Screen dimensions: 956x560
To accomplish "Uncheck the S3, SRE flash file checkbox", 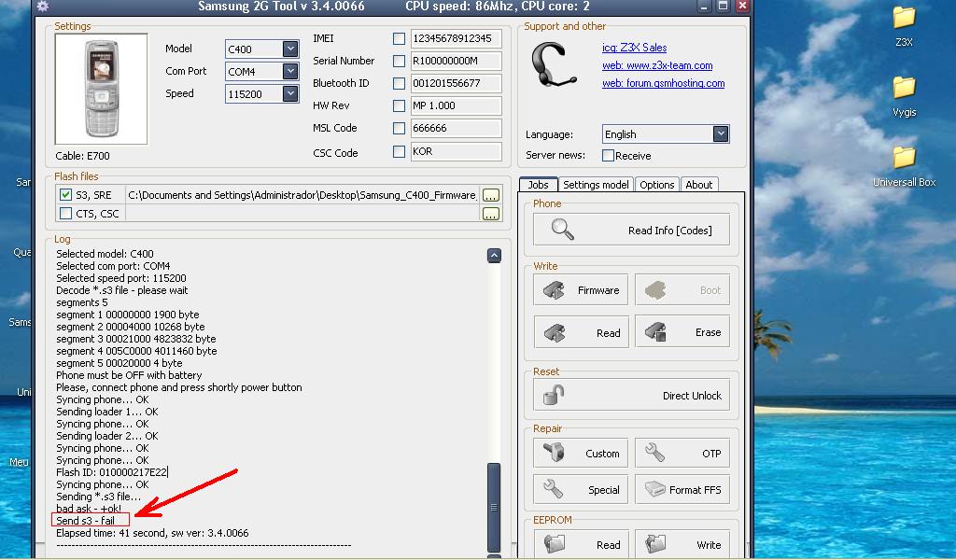I will click(x=66, y=195).
